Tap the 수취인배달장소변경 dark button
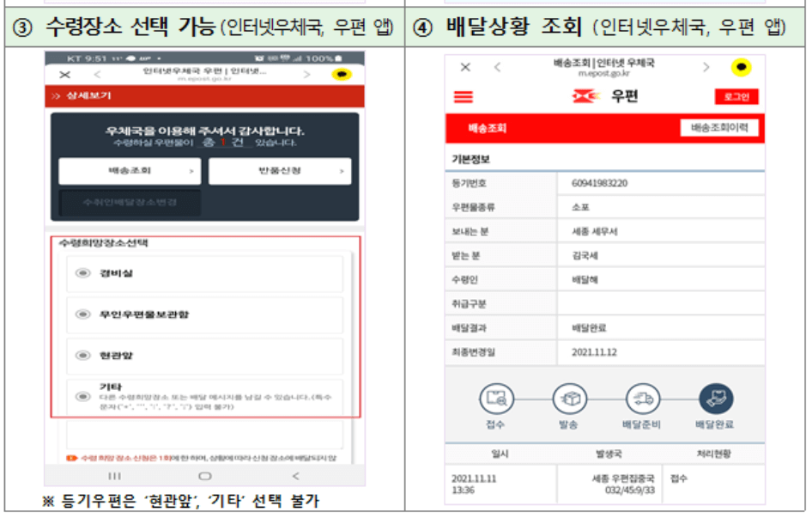 [130, 202]
